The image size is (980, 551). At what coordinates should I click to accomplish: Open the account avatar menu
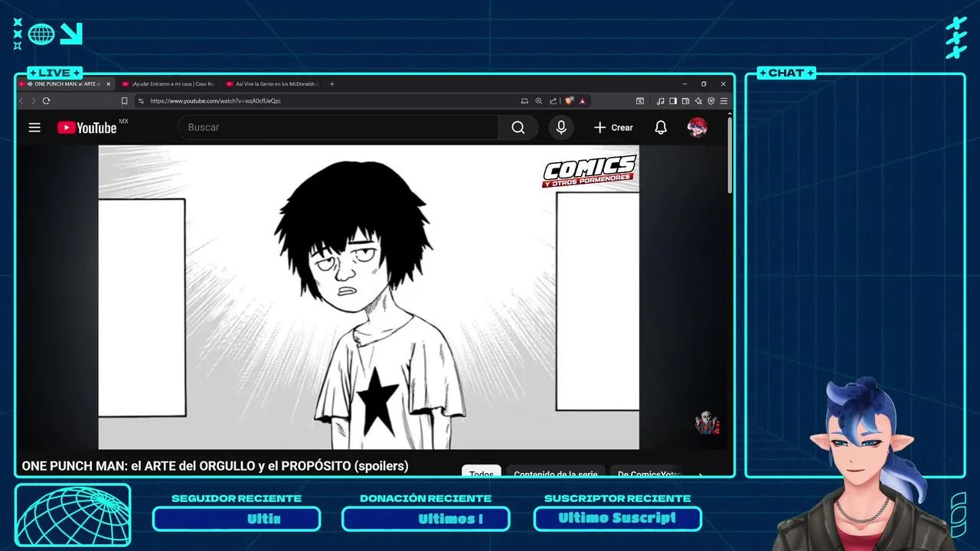click(x=697, y=128)
